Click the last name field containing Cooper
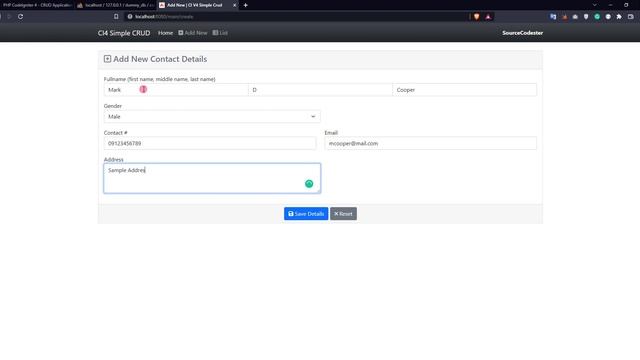Viewport: 640px width, 360px height. click(464, 90)
